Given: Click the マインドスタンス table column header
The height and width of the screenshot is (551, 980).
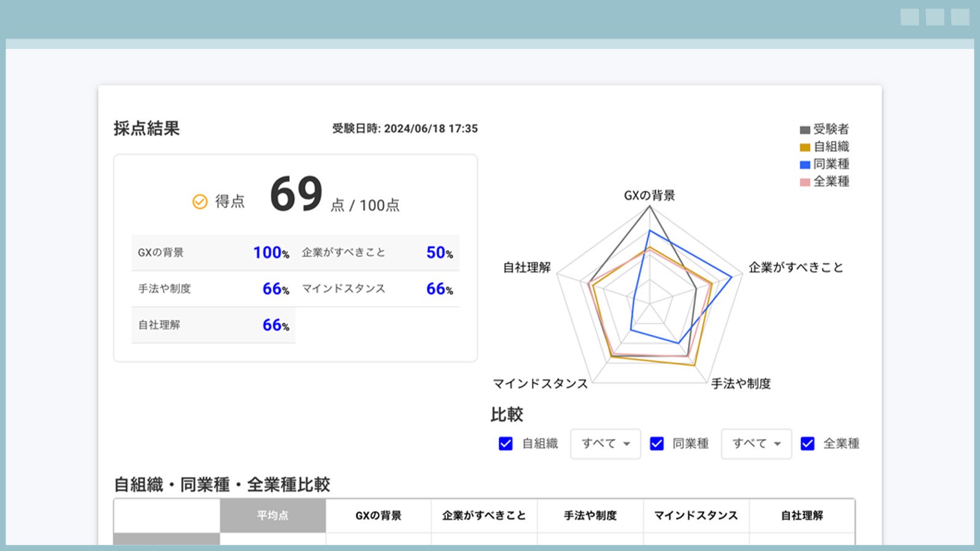Looking at the screenshot, I should [696, 515].
